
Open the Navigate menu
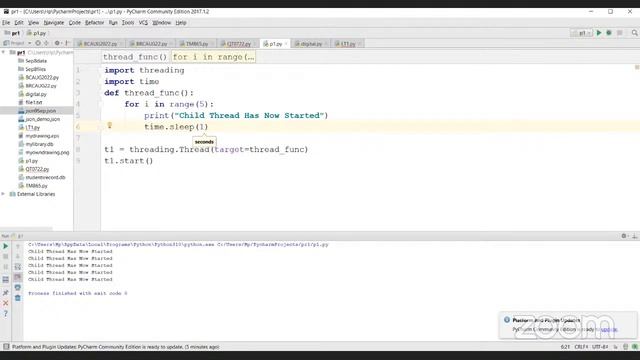point(54,22)
